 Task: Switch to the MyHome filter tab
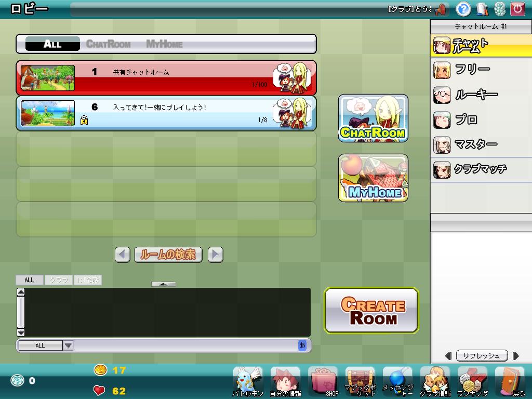[x=164, y=44]
